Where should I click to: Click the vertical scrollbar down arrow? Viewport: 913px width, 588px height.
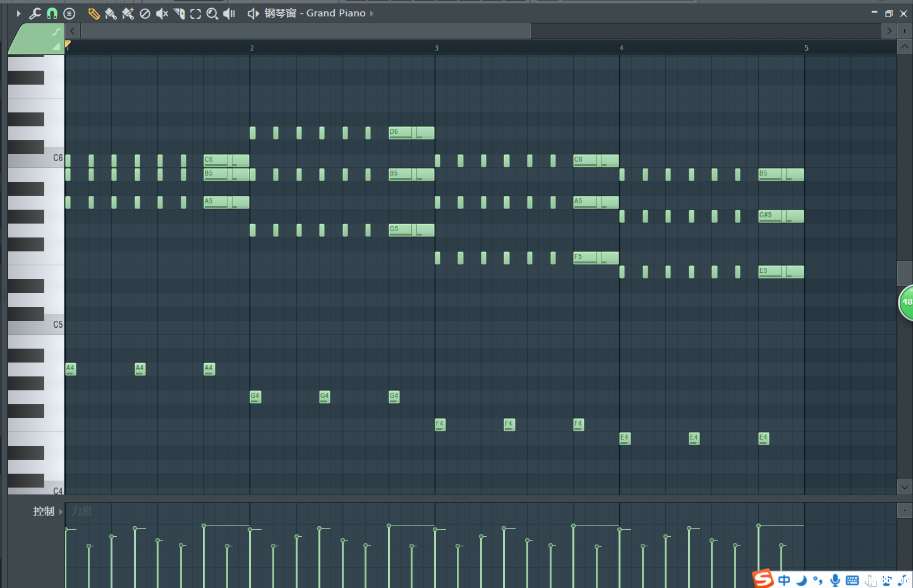click(x=905, y=487)
